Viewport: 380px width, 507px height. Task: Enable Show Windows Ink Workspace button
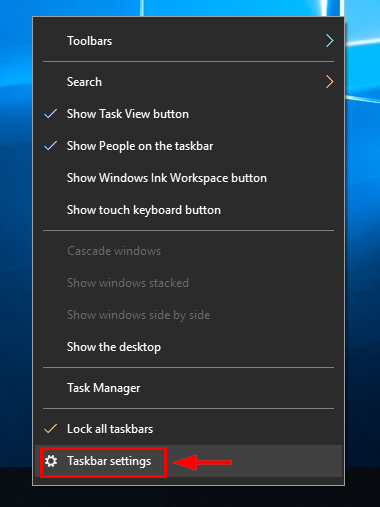click(189, 178)
